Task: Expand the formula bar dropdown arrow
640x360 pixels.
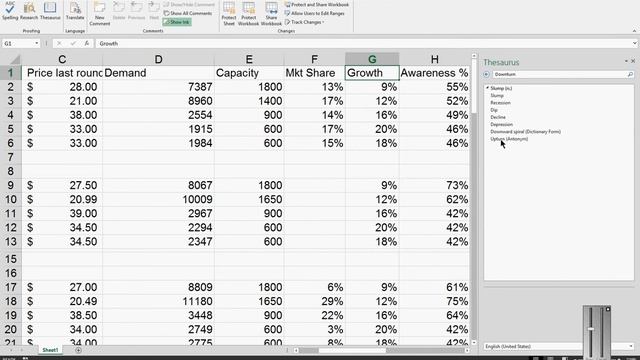Action: 634,43
